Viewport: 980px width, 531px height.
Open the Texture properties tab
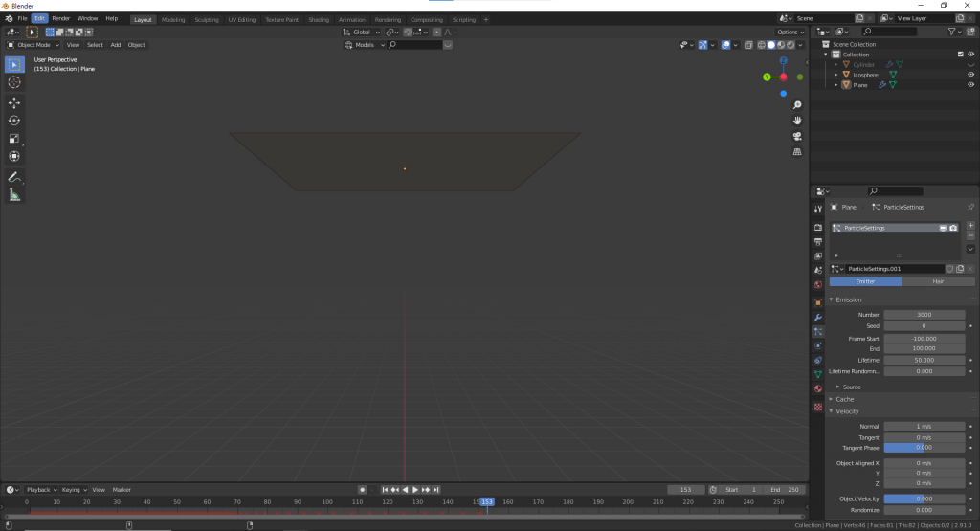coord(818,408)
